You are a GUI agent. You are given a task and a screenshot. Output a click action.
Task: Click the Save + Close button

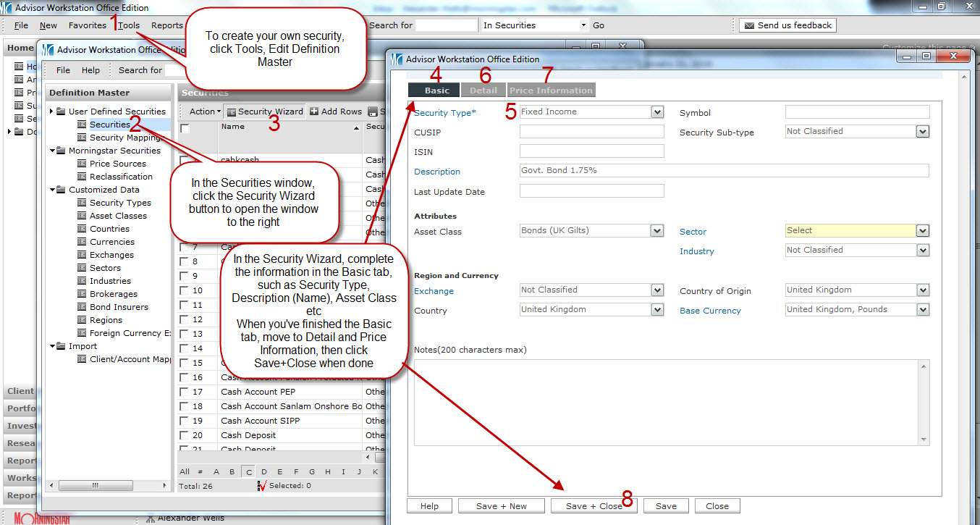point(594,506)
